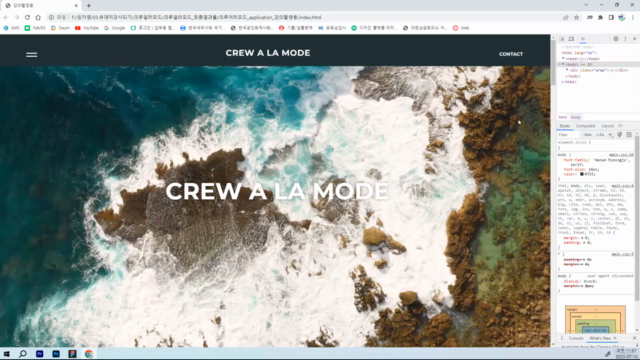Bookmark this page with star icon

576,17
